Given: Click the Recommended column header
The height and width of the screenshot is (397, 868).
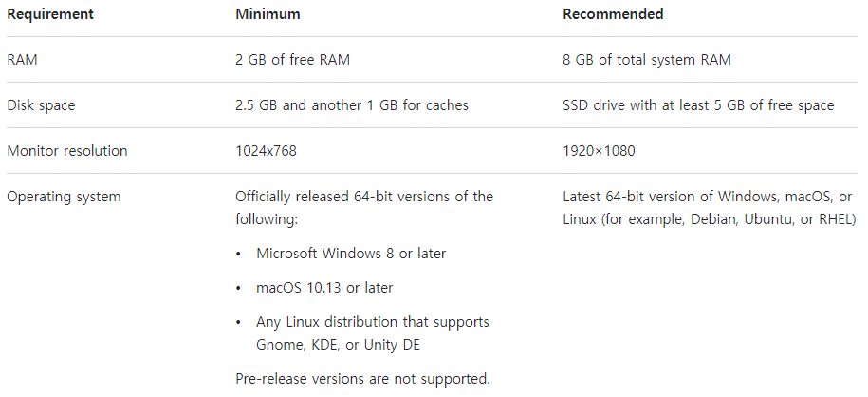Looking at the screenshot, I should (613, 14).
